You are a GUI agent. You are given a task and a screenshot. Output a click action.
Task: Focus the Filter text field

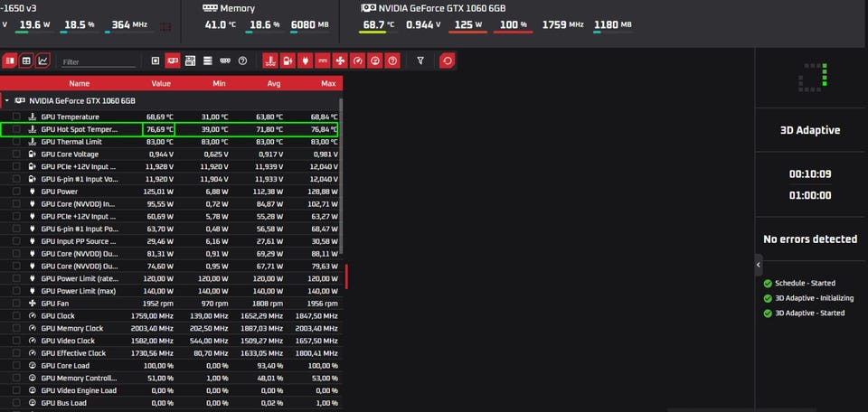point(99,62)
